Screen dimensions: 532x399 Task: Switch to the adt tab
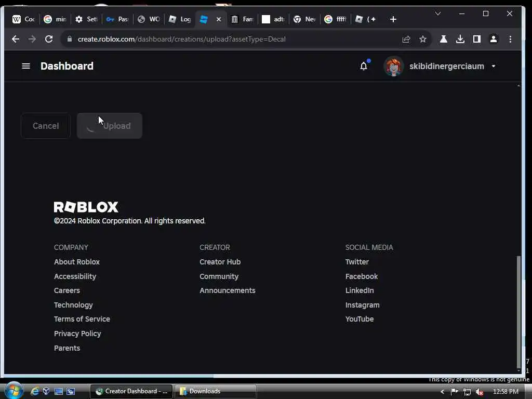tap(273, 19)
